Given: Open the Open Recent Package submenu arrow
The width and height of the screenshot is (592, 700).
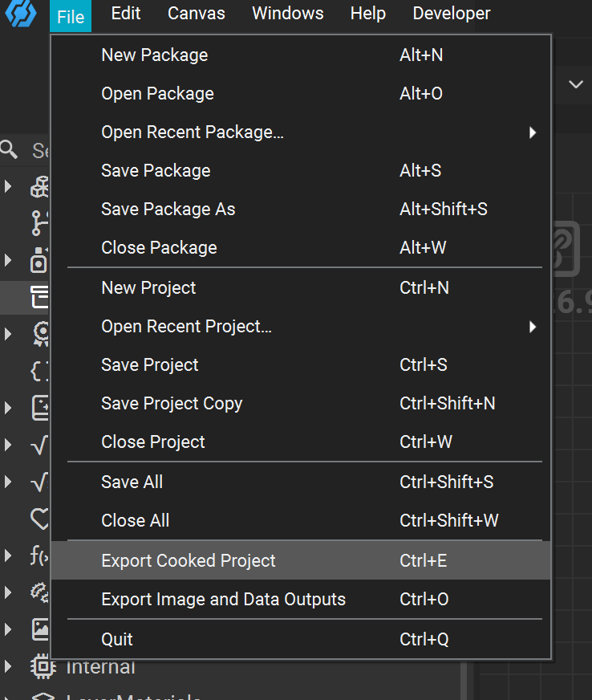Looking at the screenshot, I should [533, 132].
